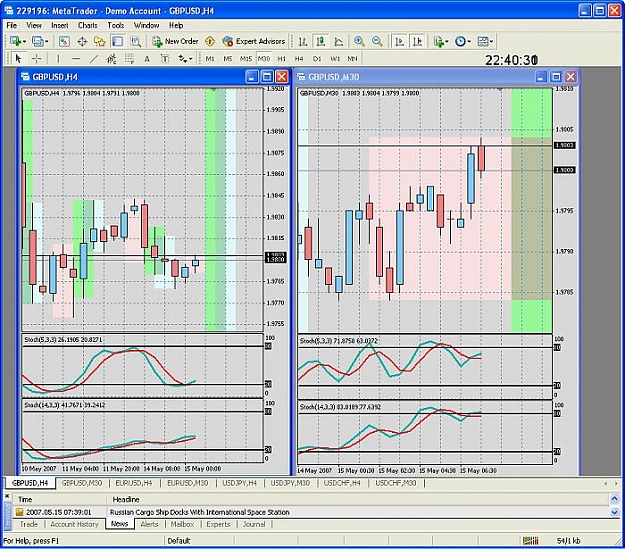
Task: Expand the Arrows tool dropdown arrow
Action: tap(191, 59)
